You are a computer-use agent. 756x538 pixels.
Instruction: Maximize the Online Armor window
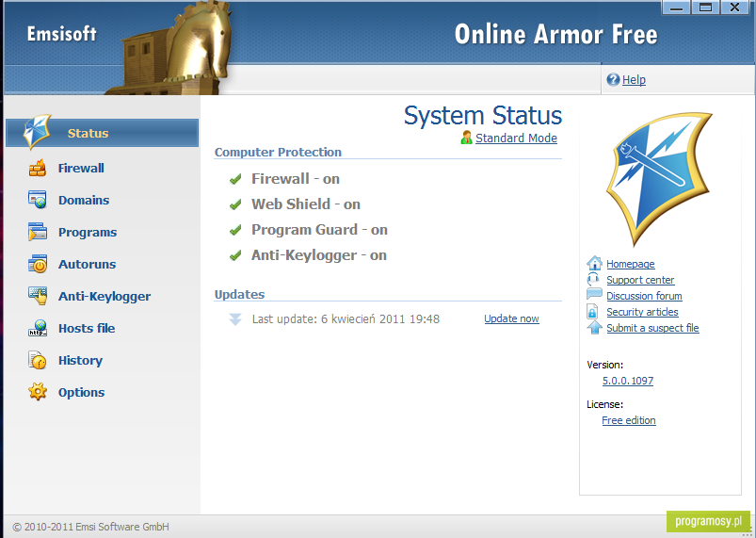click(705, 8)
